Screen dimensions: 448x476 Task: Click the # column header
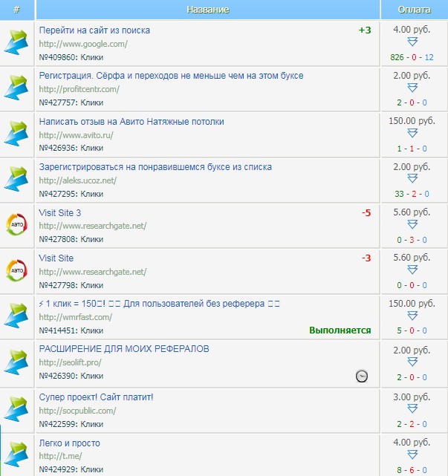tap(17, 10)
